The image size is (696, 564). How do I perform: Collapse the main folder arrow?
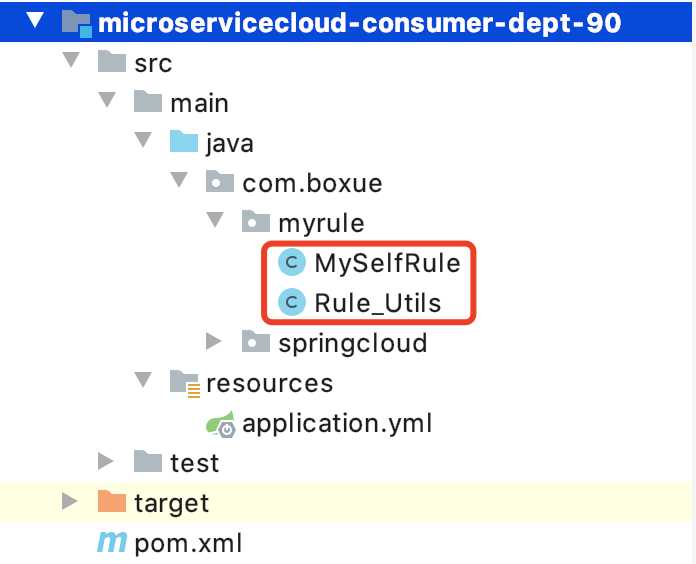pyautogui.click(x=107, y=99)
